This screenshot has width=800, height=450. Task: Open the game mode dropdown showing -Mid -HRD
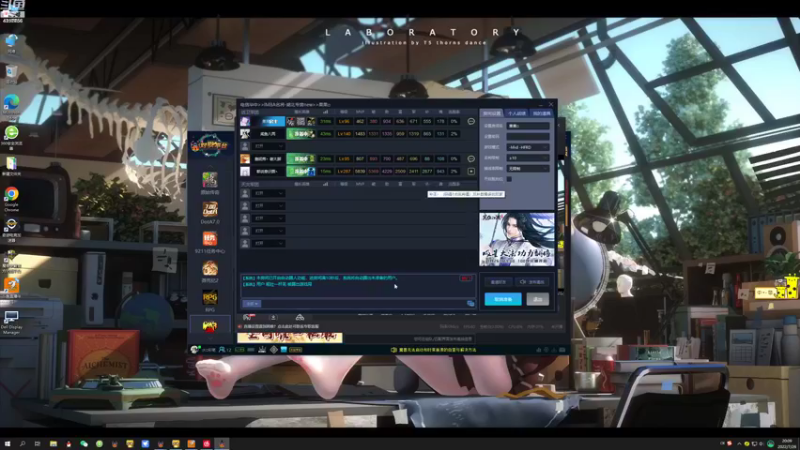tap(528, 147)
